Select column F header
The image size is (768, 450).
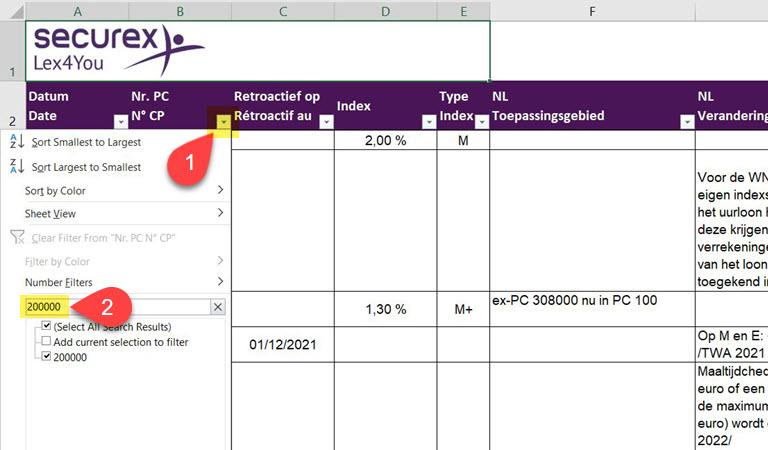[x=592, y=10]
